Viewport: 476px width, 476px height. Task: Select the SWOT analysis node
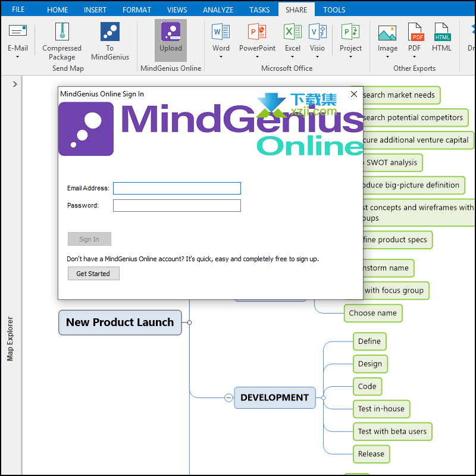tap(393, 162)
